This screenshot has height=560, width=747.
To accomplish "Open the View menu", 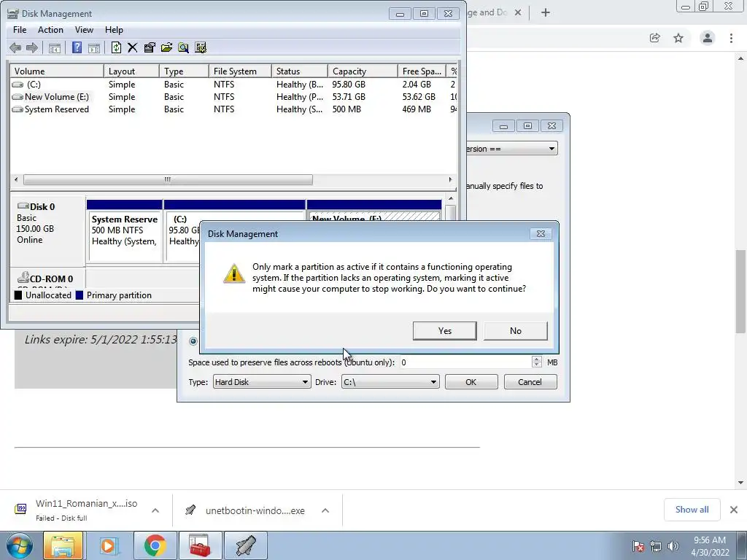I will pos(84,29).
